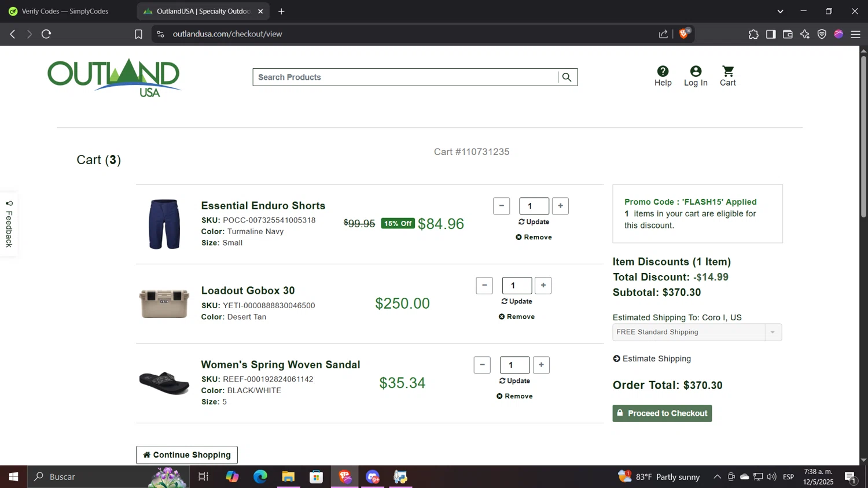Click the black sandal thumbnail
Image resolution: width=868 pixels, height=488 pixels.
tap(164, 383)
